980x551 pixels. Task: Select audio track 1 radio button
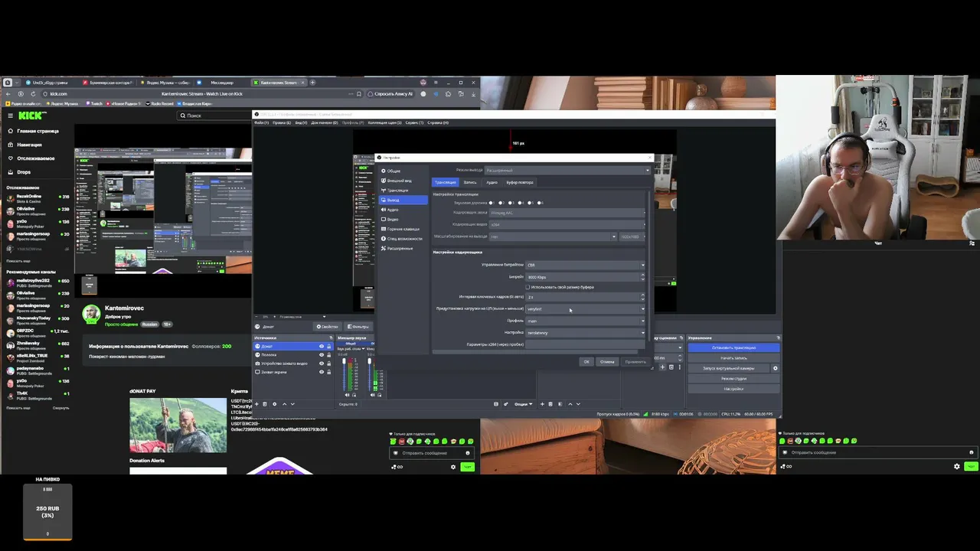click(x=492, y=203)
